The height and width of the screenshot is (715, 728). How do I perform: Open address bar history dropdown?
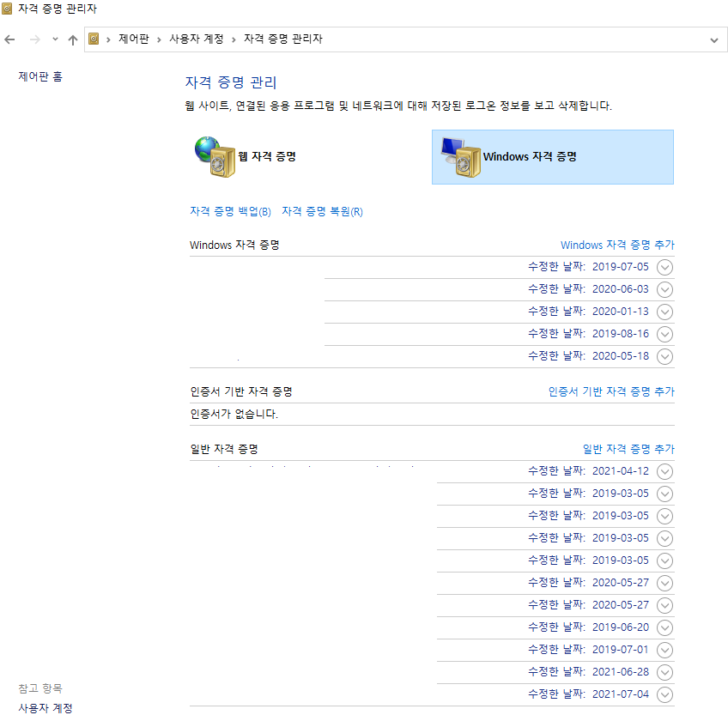pos(714,40)
